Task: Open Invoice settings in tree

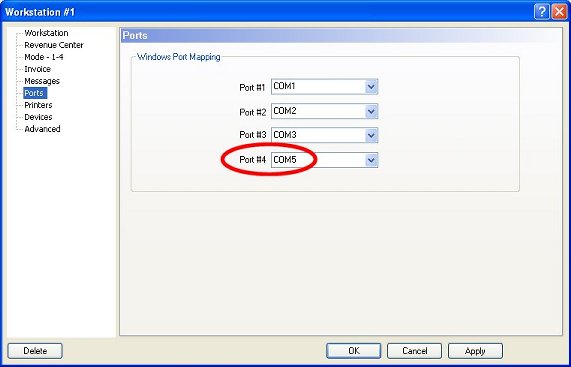Action: coord(37,69)
